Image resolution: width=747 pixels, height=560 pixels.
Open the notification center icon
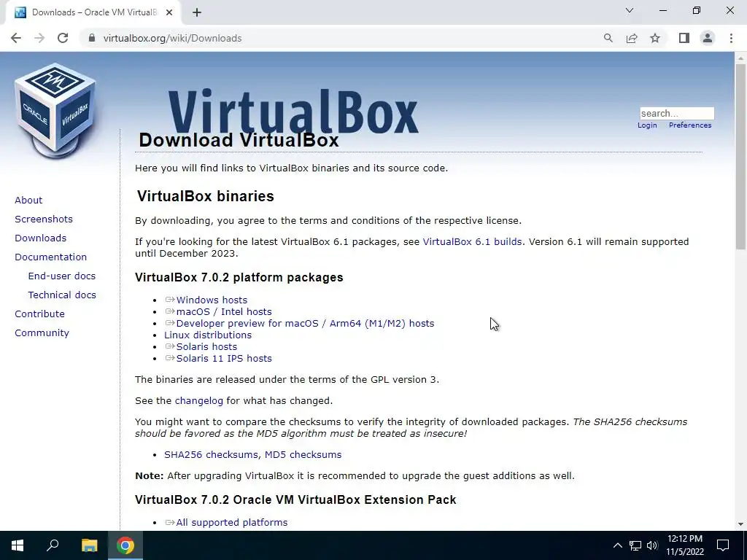pos(723,545)
